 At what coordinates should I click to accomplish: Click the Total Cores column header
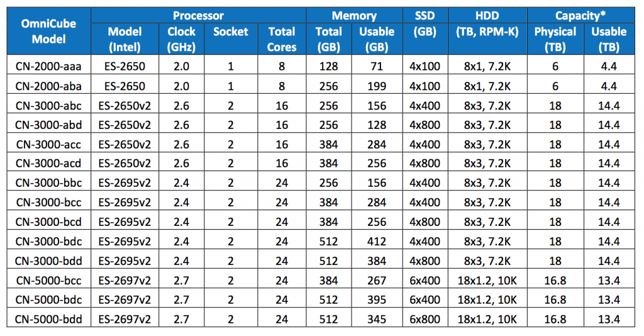(281, 39)
